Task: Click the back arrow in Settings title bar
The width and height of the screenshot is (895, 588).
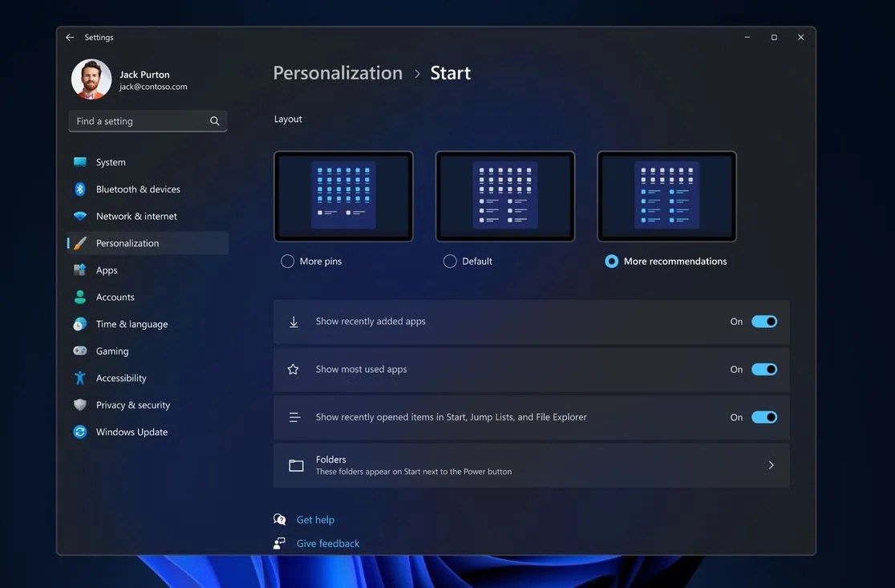Action: (x=70, y=37)
